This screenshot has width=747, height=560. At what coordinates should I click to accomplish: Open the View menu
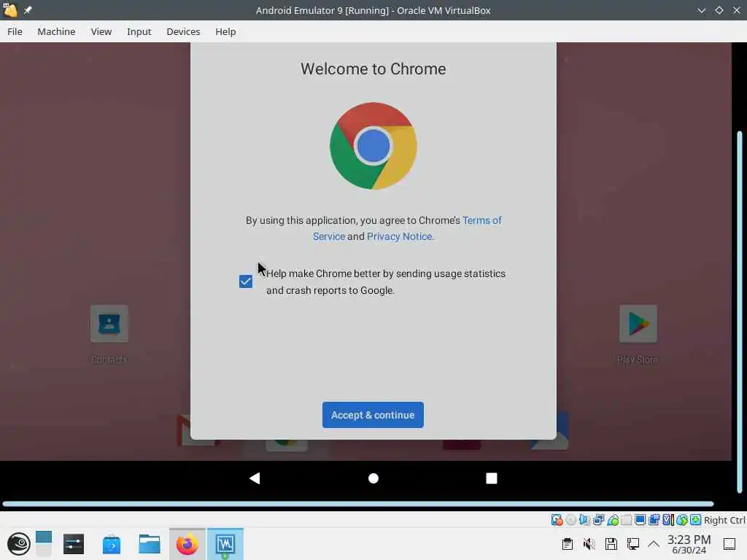point(101,31)
